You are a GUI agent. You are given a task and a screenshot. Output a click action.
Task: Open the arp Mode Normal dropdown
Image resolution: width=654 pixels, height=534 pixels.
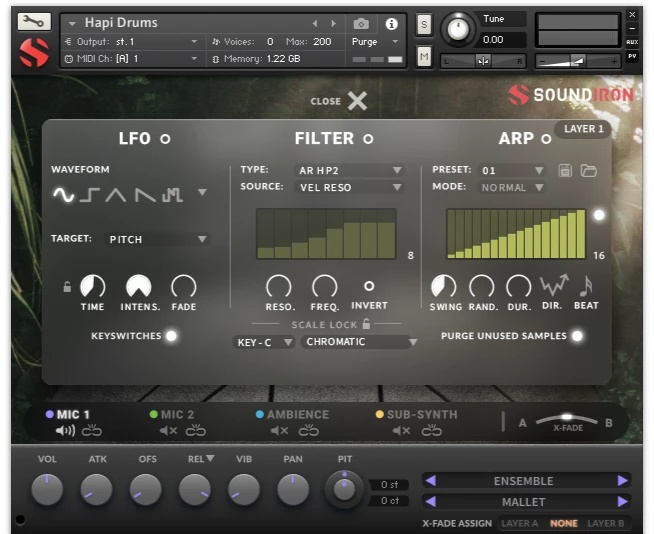(512, 187)
